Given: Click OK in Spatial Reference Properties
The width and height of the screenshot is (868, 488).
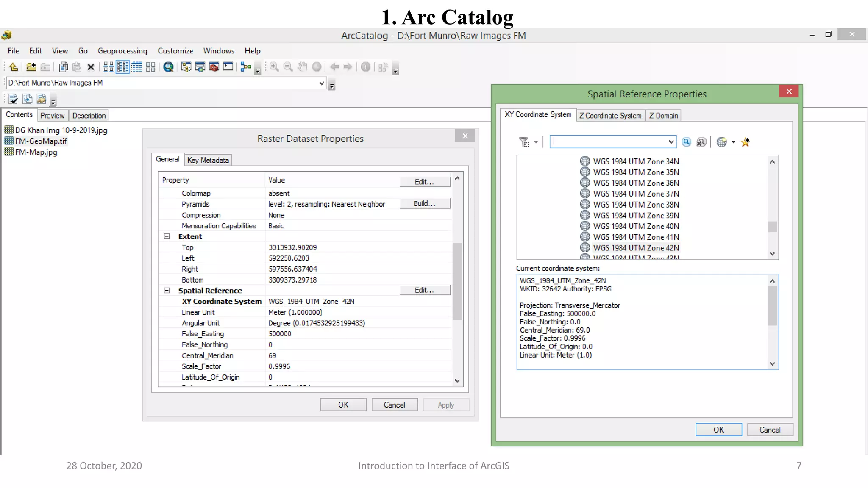Looking at the screenshot, I should (x=719, y=430).
